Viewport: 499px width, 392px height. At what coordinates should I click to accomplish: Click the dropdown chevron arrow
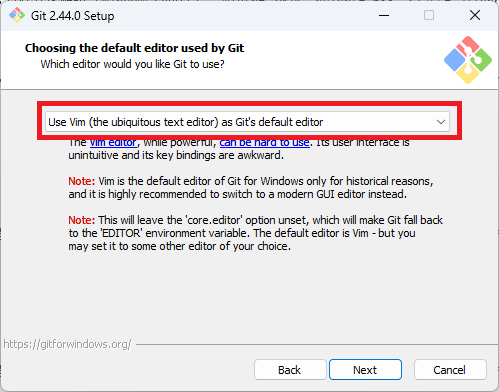click(x=441, y=122)
